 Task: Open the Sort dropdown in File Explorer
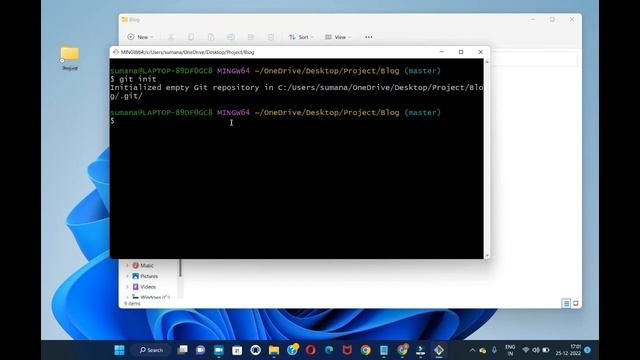click(301, 37)
